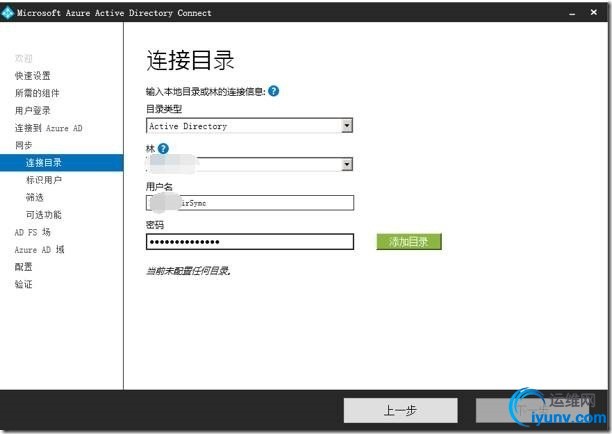Expand the 林 forest dropdown arrow
The image size is (612, 434).
click(x=347, y=164)
